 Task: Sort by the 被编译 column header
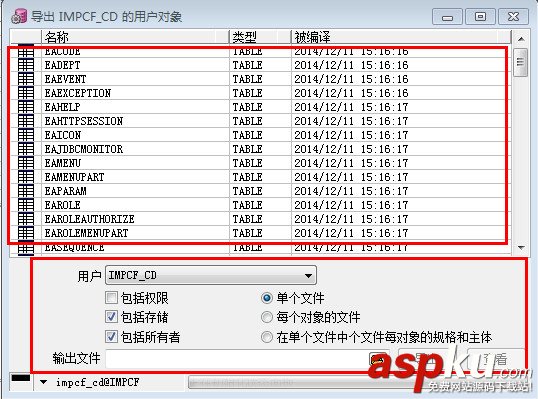pos(401,37)
